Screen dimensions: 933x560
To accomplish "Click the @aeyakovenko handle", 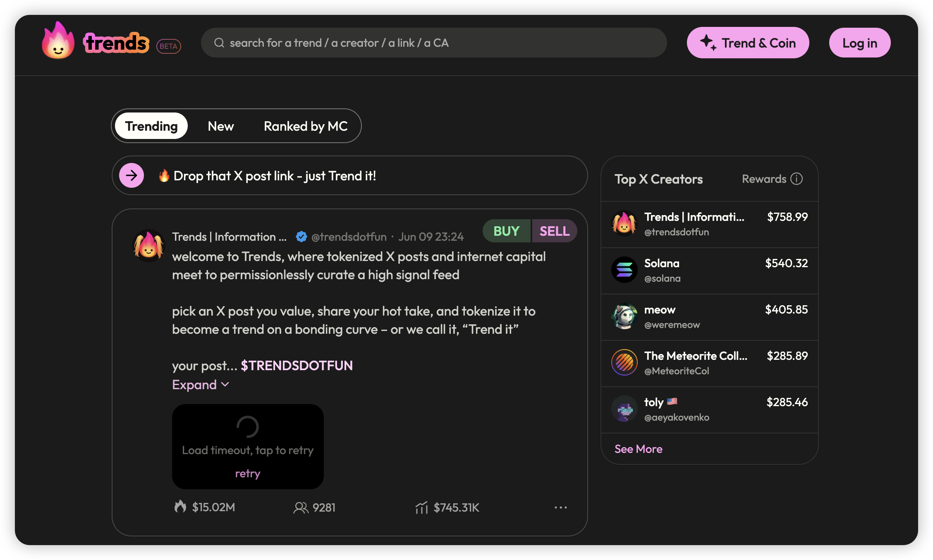I will tap(677, 417).
